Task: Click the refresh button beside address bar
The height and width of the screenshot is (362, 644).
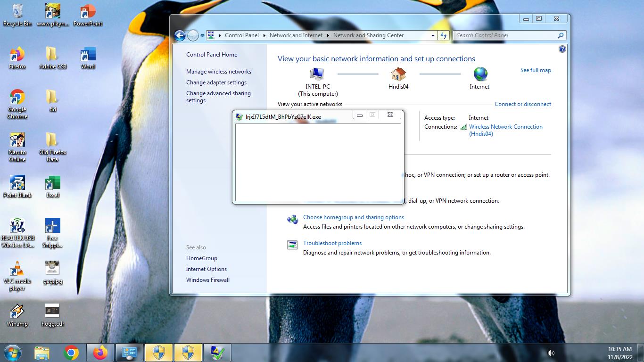Action: pos(443,35)
